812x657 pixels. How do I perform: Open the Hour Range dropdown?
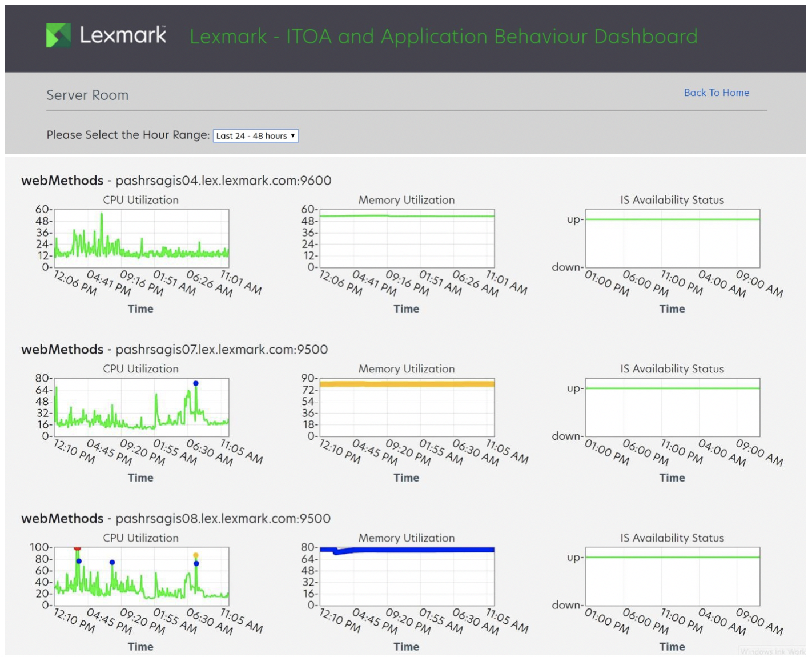click(255, 136)
